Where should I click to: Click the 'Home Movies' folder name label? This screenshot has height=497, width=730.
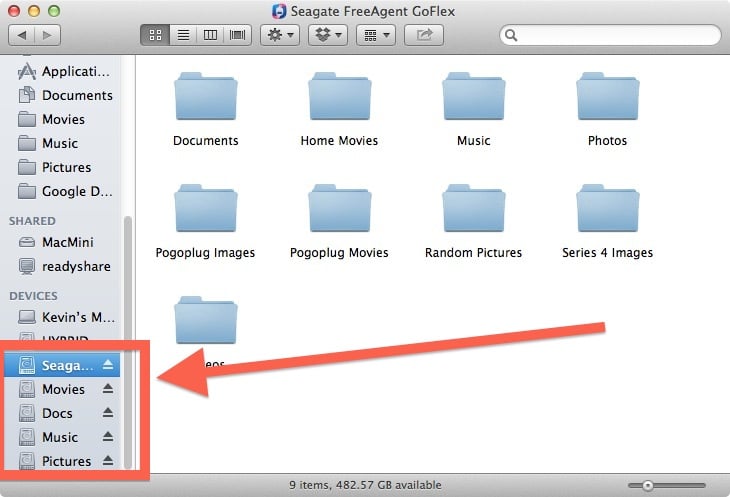[339, 141]
